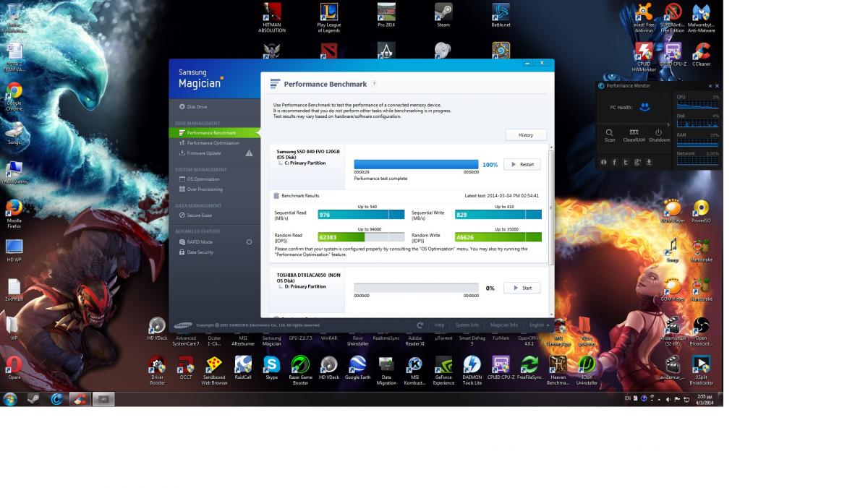Click EN language indicator in taskbar
868x488 pixels.
coord(627,398)
